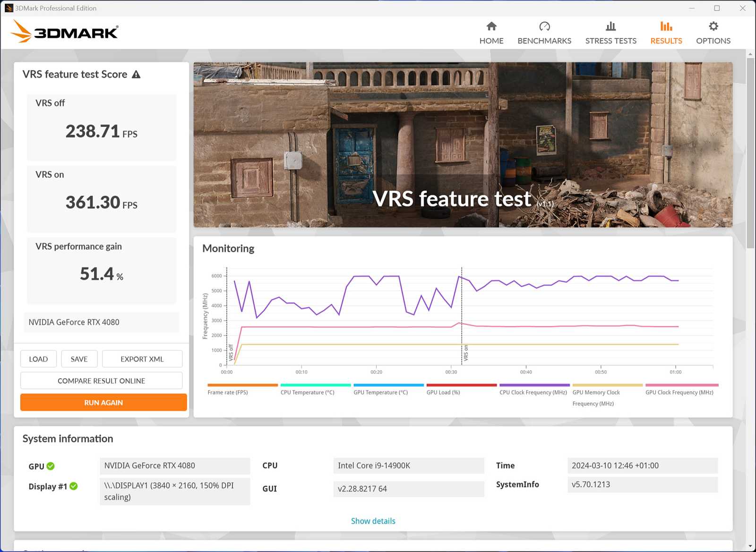Click the 3DMark app icon in title bar
This screenshot has height=552, width=756.
coord(9,8)
